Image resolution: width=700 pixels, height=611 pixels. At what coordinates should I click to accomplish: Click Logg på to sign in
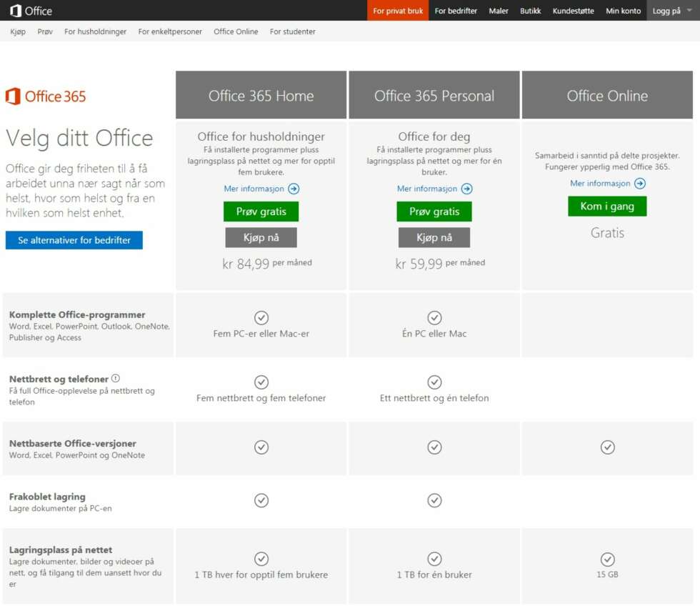pyautogui.click(x=666, y=10)
